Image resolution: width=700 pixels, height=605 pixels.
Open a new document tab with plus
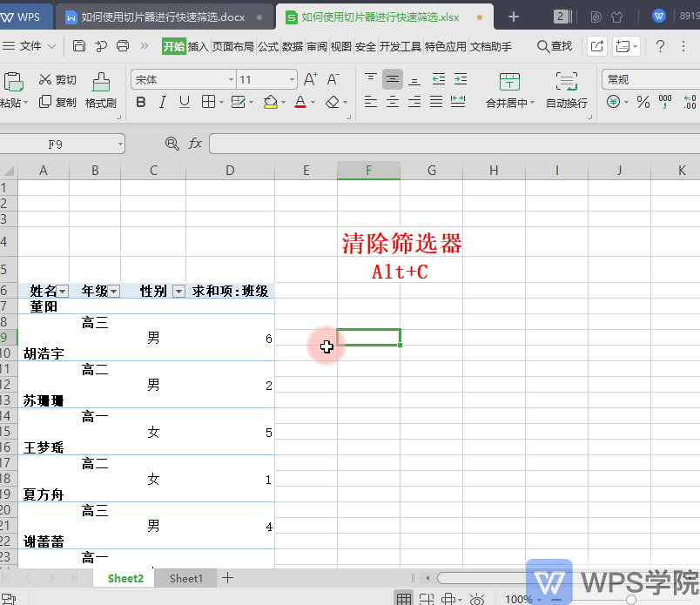tap(514, 17)
